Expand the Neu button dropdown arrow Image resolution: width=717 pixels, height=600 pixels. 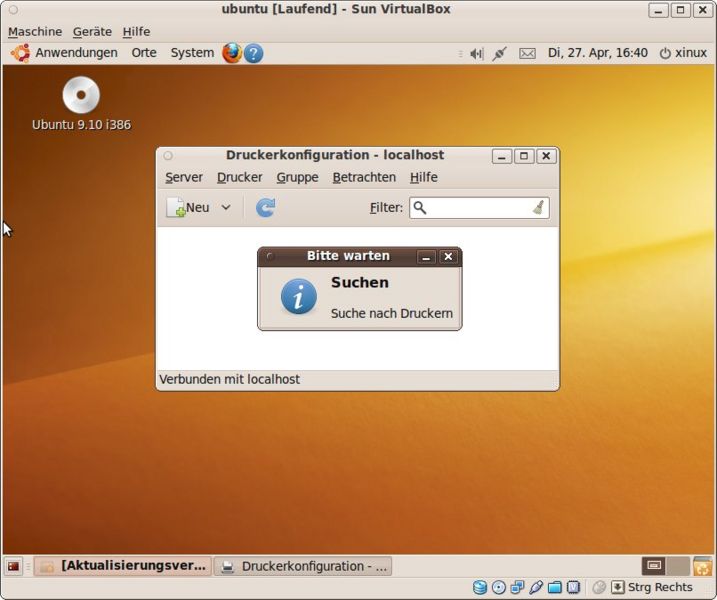[x=226, y=207]
